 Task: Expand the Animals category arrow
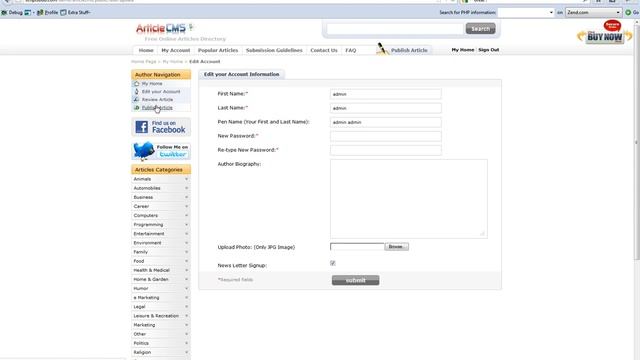click(187, 179)
